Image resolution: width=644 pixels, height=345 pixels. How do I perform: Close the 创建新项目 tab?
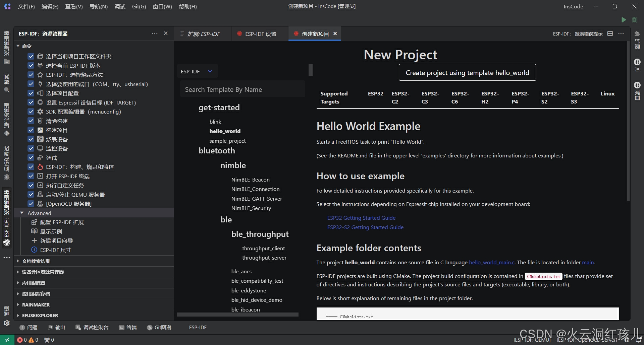335,33
